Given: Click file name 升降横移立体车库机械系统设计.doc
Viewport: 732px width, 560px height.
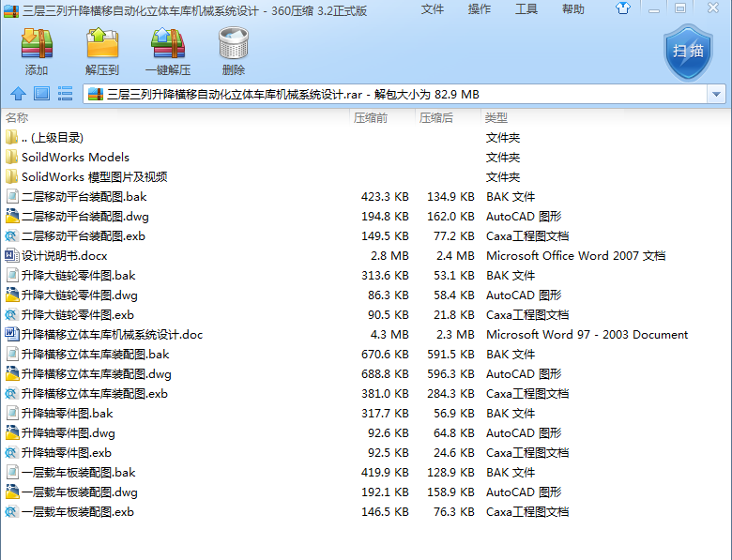Looking at the screenshot, I should [112, 335].
